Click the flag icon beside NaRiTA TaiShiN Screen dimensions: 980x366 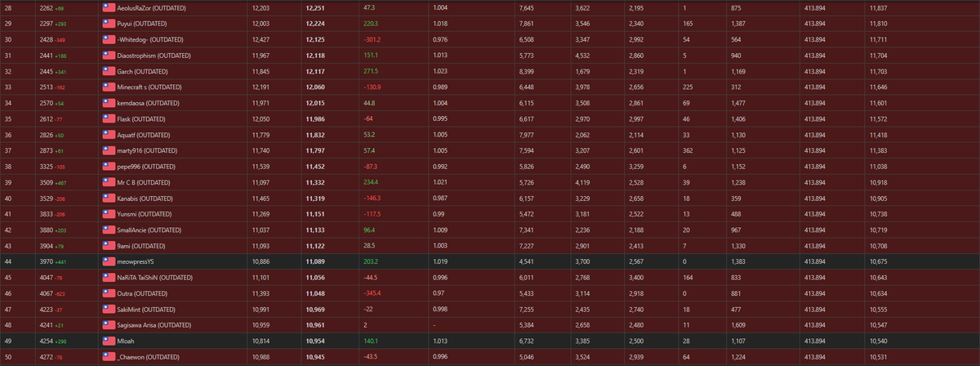(109, 278)
